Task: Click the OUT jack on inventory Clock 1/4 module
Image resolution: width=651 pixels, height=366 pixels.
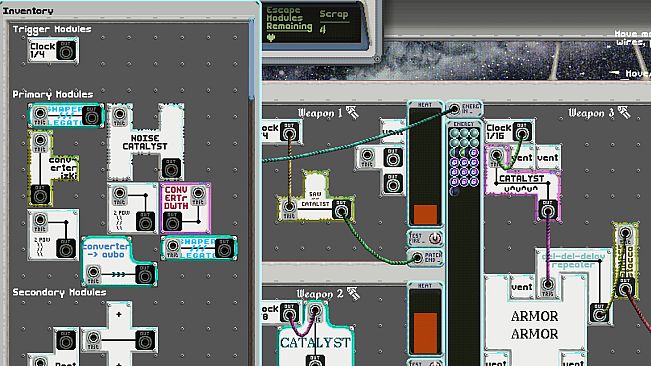Action: (66, 51)
